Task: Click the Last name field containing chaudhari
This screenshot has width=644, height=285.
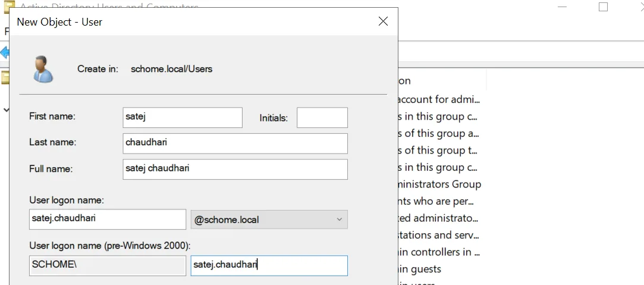Action: 235,143
